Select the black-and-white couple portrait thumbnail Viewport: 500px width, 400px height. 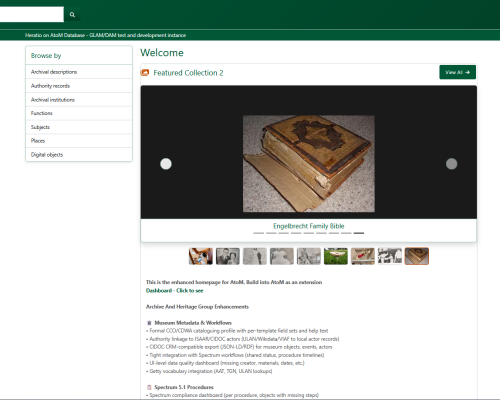pyautogui.click(x=228, y=256)
